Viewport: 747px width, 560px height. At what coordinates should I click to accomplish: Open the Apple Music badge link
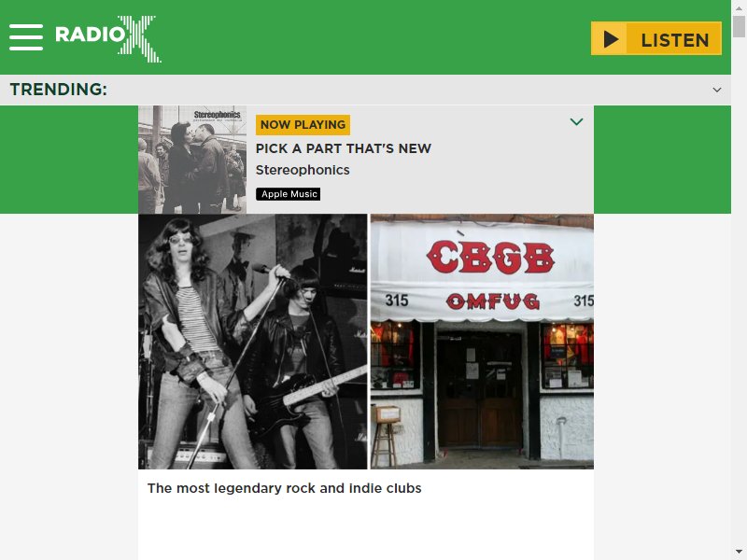tap(289, 194)
